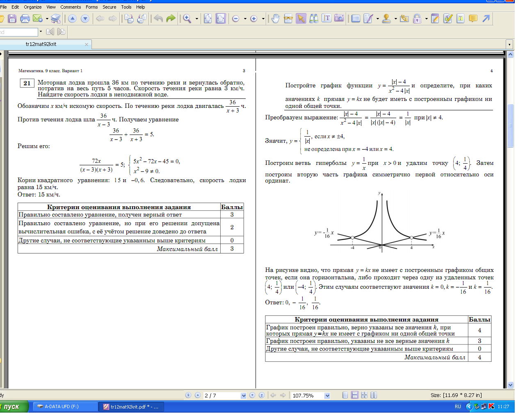This screenshot has width=525, height=420.
Task: Select the Zoom magnifier tool
Action: pyautogui.click(x=187, y=18)
